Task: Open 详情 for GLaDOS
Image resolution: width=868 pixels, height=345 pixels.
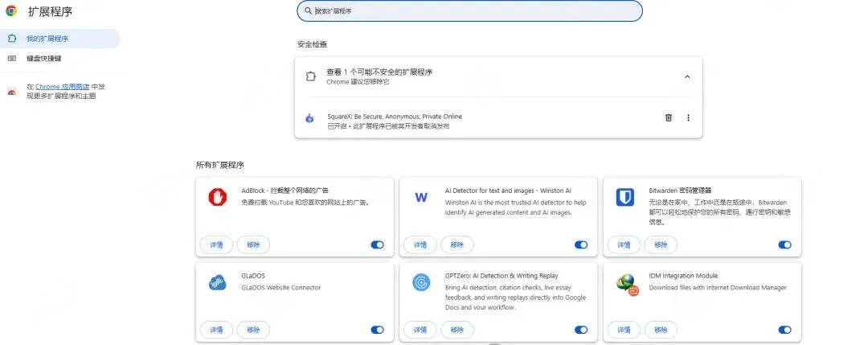Action: click(216, 330)
